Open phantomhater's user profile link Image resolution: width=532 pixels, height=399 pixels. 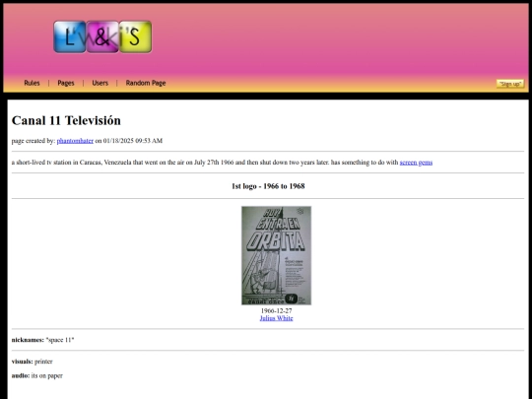pos(75,141)
